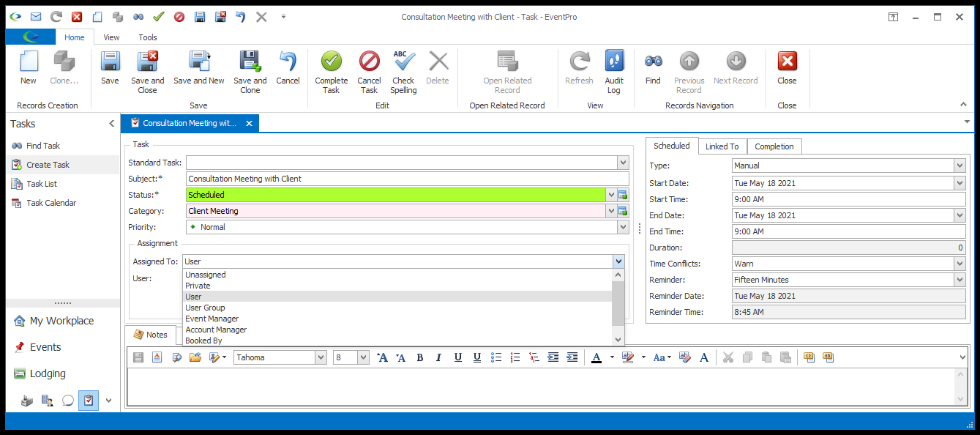
Task: Open the Events navigation section
Action: point(62,347)
